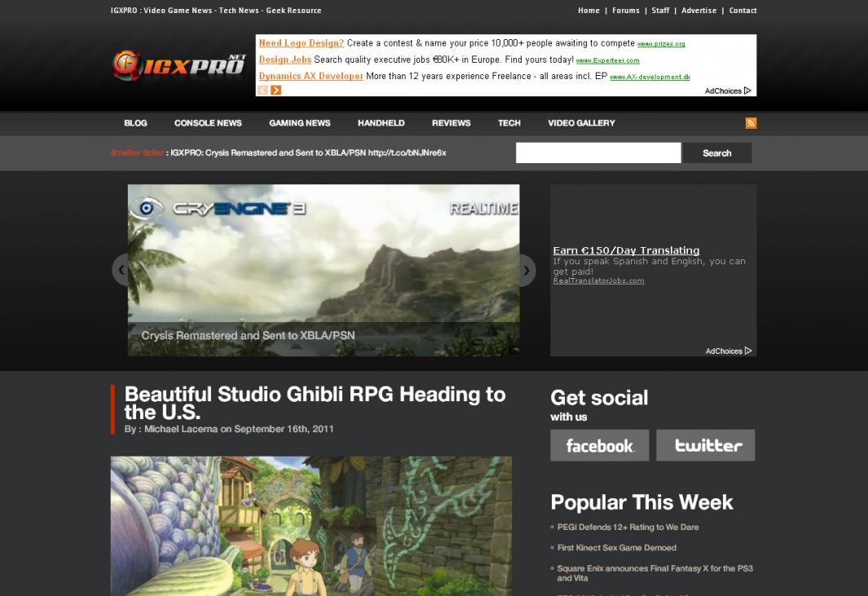Open the RSS feed icon
The width and height of the screenshot is (868, 596).
coord(751,123)
